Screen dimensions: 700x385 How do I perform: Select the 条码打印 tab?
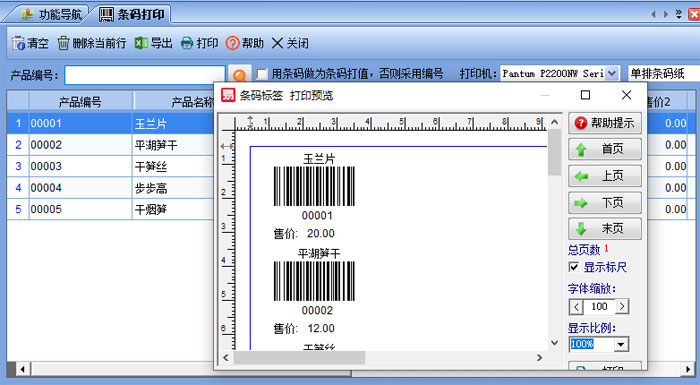click(x=132, y=14)
